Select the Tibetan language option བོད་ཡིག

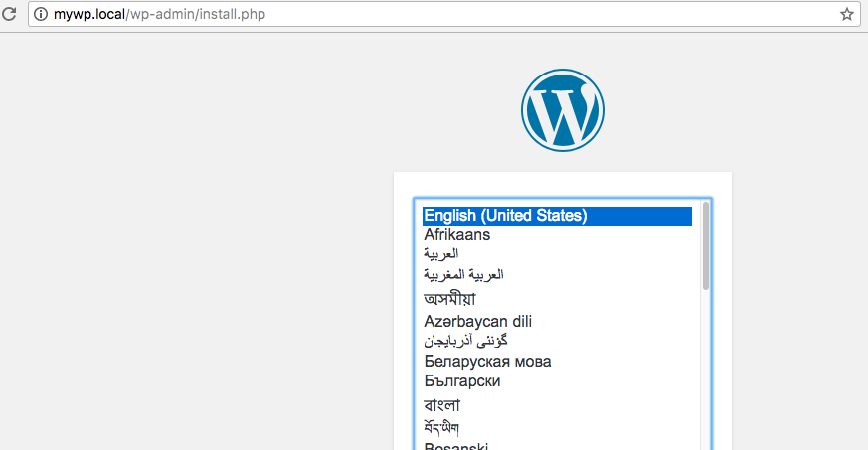coord(558,427)
